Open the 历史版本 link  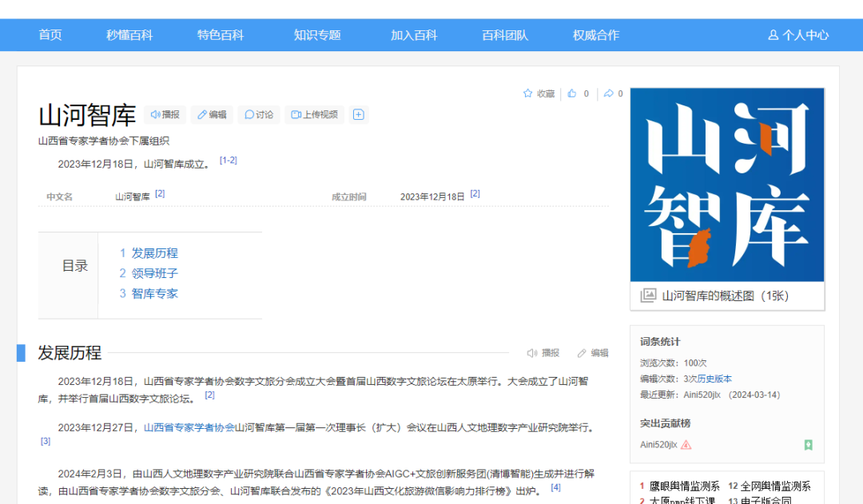click(x=714, y=379)
